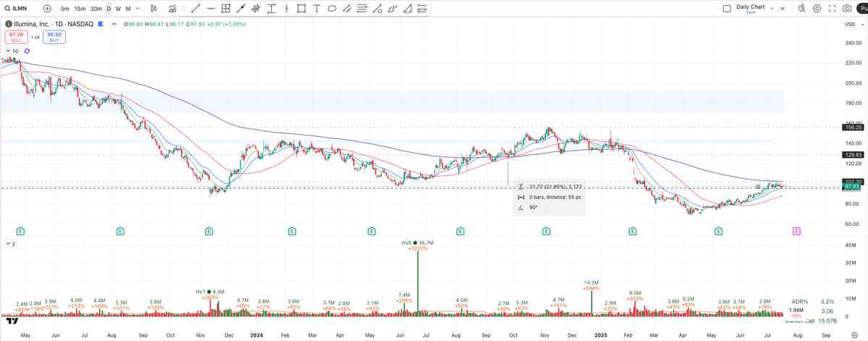868x341 pixels.
Task: Select the W weekly interval
Action: [118, 9]
